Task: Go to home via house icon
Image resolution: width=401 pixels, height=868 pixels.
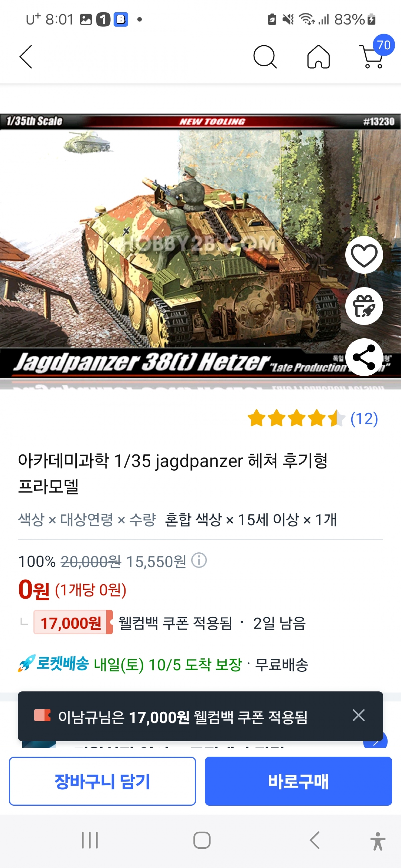Action: coord(318,57)
